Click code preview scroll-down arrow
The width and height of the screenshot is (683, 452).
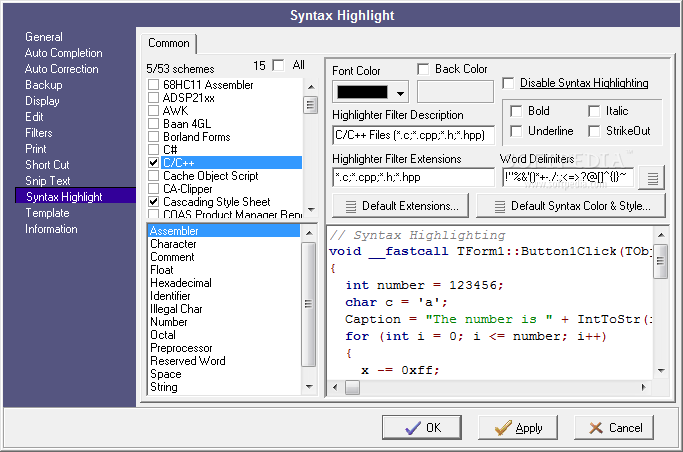click(660, 371)
